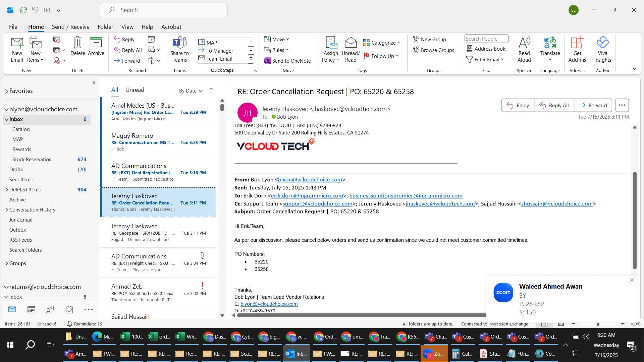Start Read Aloud
The width and height of the screenshot is (644, 362).
click(x=524, y=50)
